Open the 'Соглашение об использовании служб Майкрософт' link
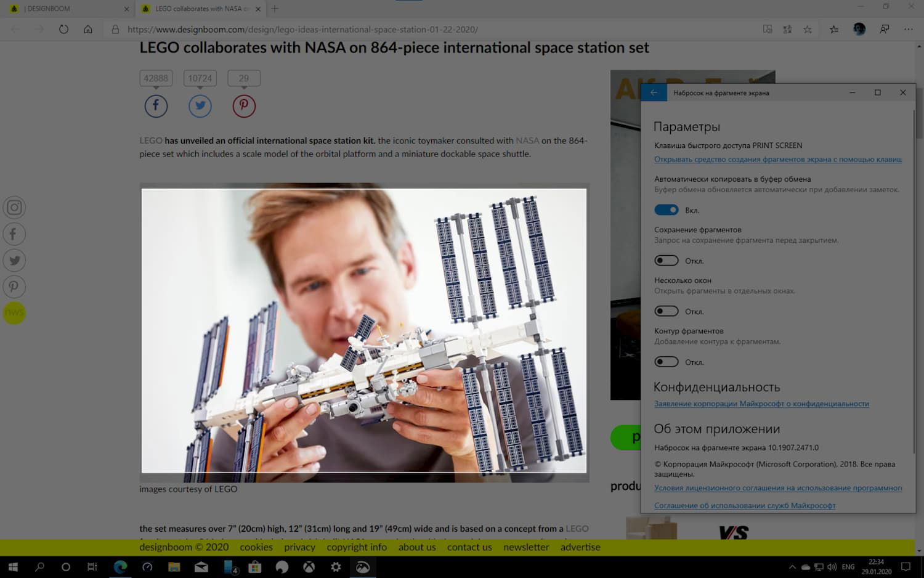 coord(745,506)
